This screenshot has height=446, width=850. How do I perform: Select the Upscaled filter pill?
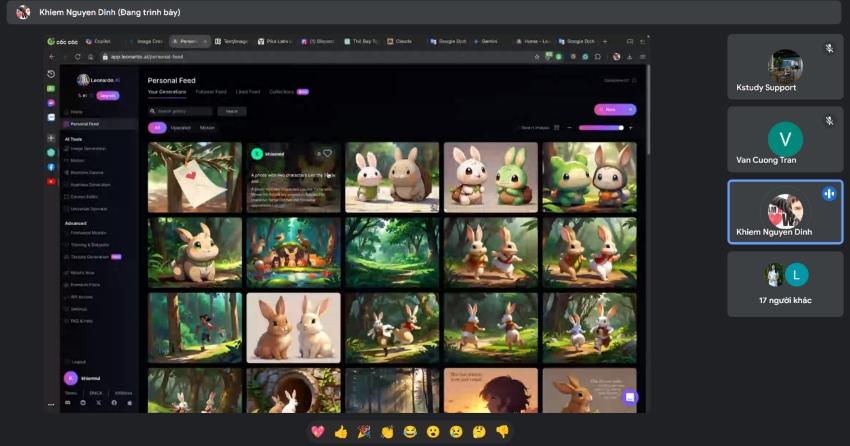pyautogui.click(x=180, y=128)
